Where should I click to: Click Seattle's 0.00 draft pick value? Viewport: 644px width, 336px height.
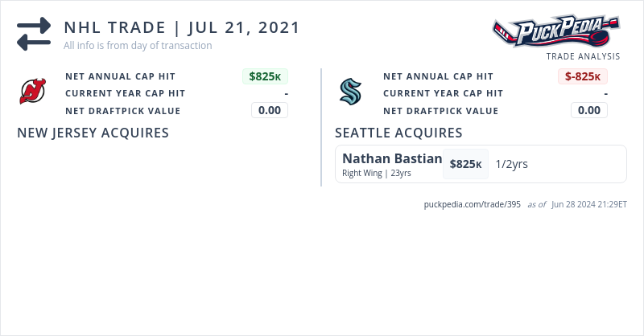click(589, 110)
